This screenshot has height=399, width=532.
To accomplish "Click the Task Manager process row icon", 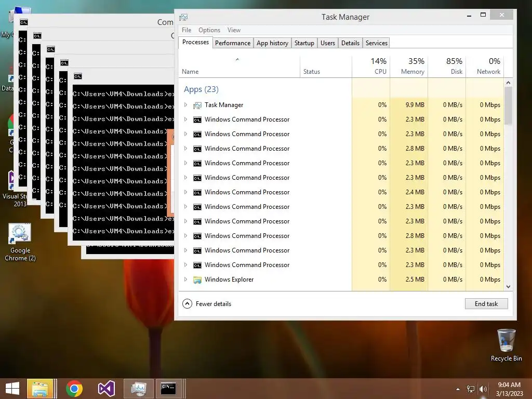I will 197,105.
